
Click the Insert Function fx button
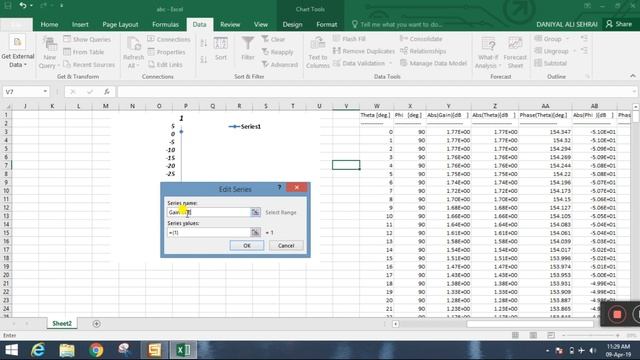pyautogui.click(x=107, y=92)
